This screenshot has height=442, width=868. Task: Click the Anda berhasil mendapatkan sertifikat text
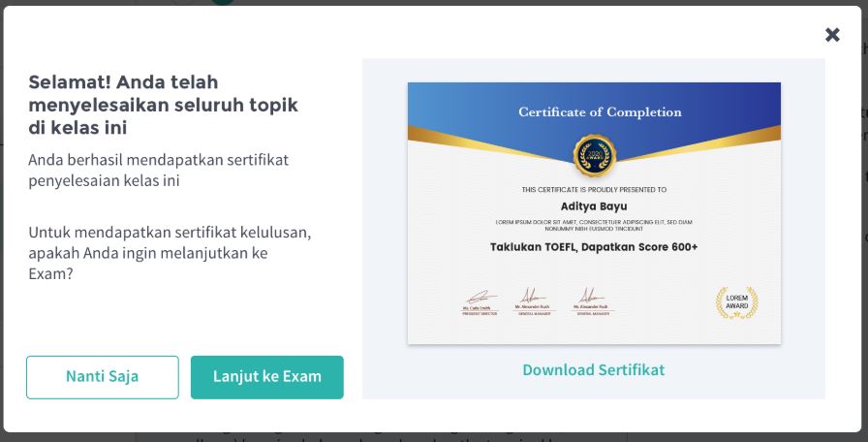158,170
